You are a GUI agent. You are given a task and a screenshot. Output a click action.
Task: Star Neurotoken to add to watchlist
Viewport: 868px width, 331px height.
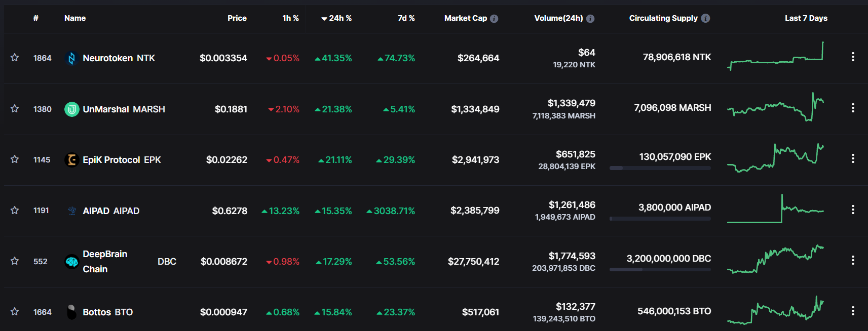point(15,58)
